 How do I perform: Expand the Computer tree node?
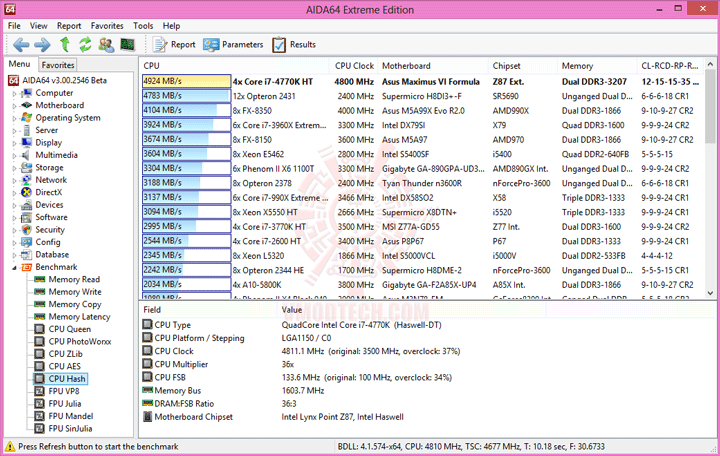point(14,93)
